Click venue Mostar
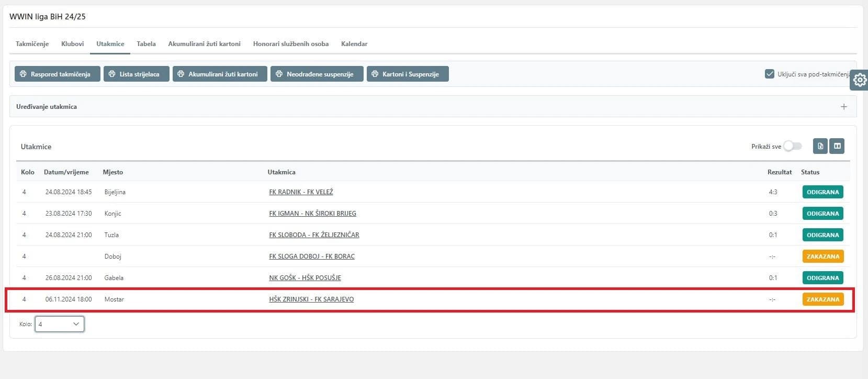The width and height of the screenshot is (868, 379). click(114, 299)
